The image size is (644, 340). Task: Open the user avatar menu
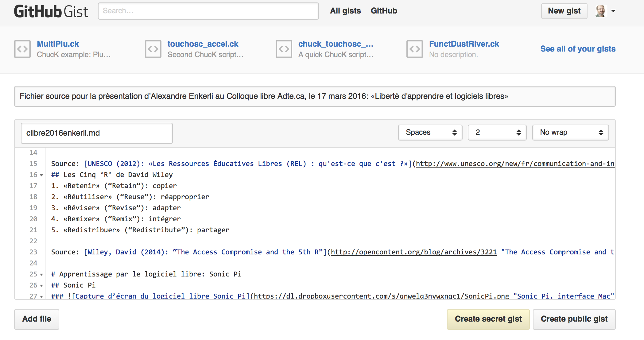[x=601, y=11]
